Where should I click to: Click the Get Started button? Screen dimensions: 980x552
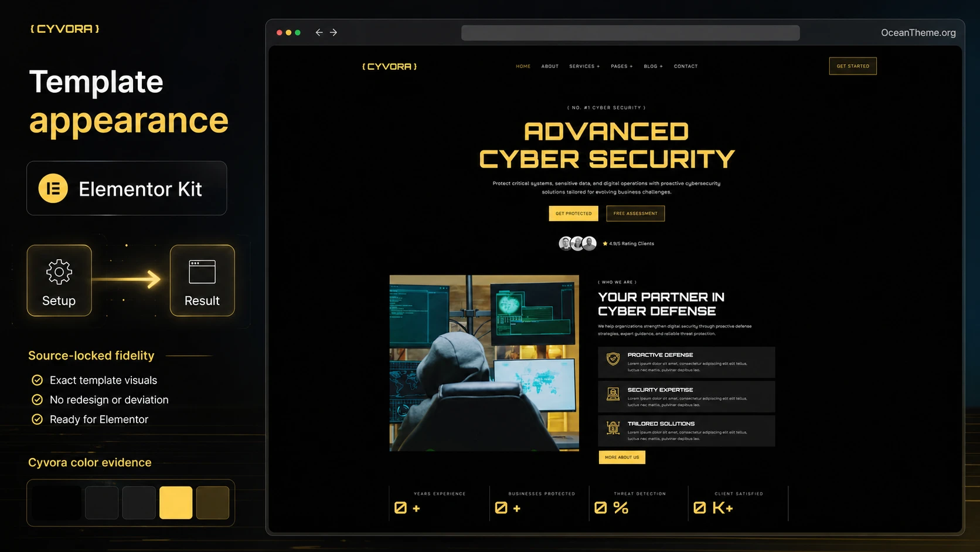(853, 66)
